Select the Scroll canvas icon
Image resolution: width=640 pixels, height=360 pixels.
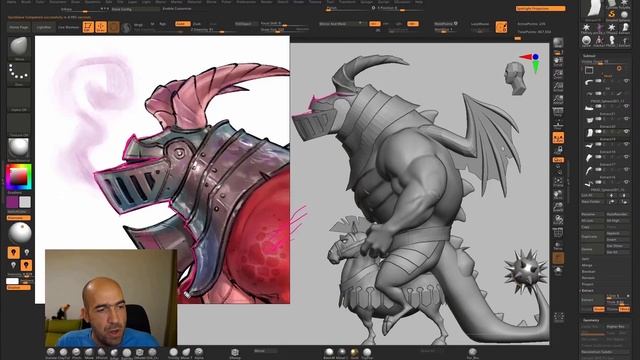click(558, 61)
